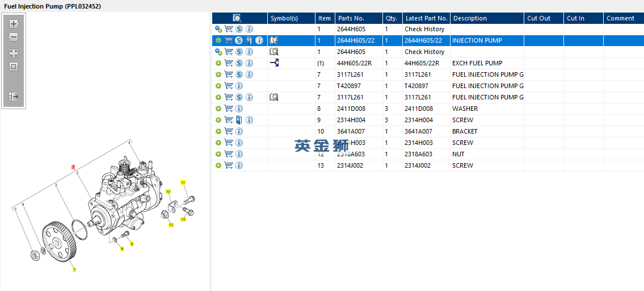Click the list export arrow icon in diagram toolbar
This screenshot has width=644, height=291.
(14, 97)
